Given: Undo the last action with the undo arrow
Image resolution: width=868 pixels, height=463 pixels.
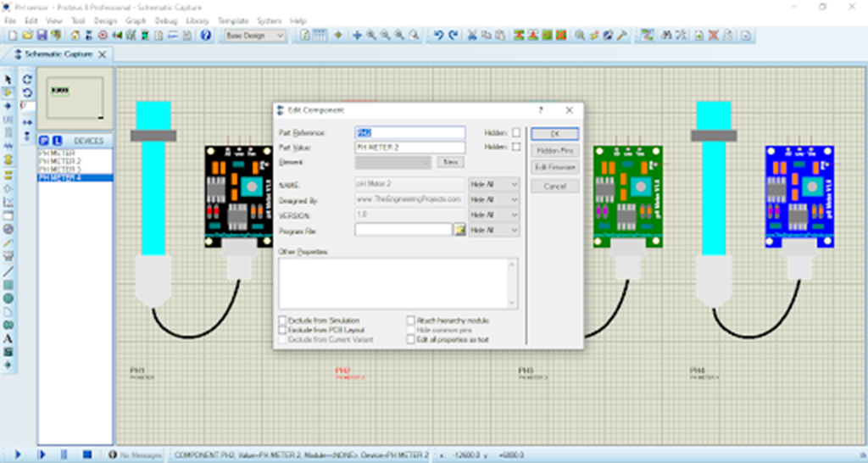Looking at the screenshot, I should (x=438, y=36).
